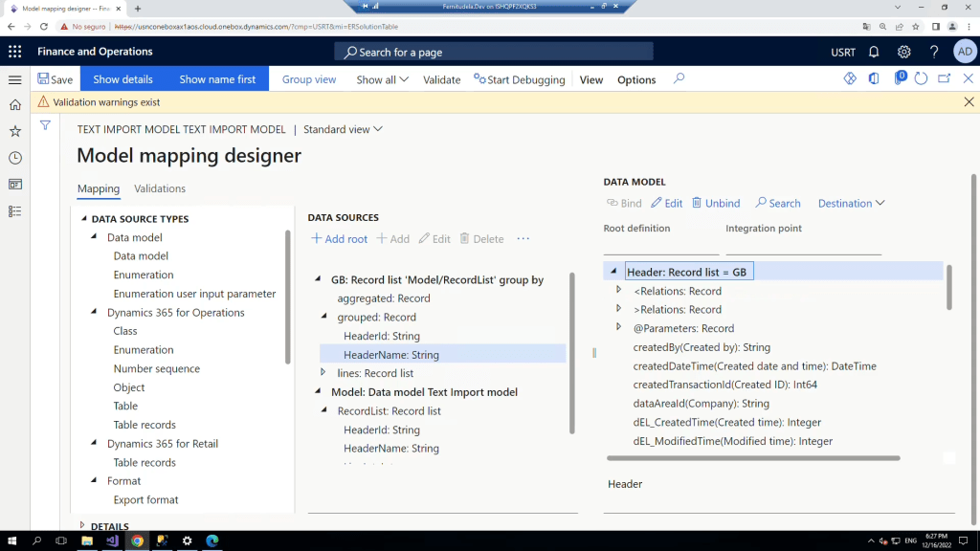
Task: Switch to the Validations tab
Action: 160,188
